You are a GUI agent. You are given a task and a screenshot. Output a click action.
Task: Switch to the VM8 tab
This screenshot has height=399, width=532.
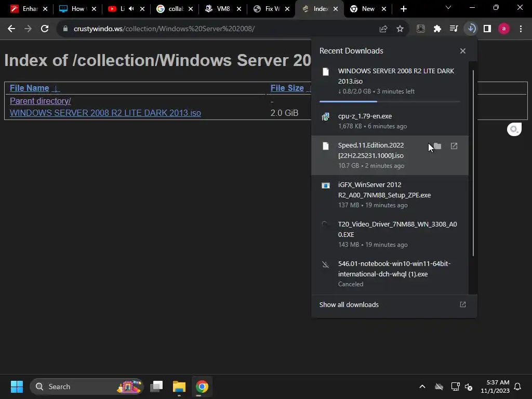coord(222,9)
